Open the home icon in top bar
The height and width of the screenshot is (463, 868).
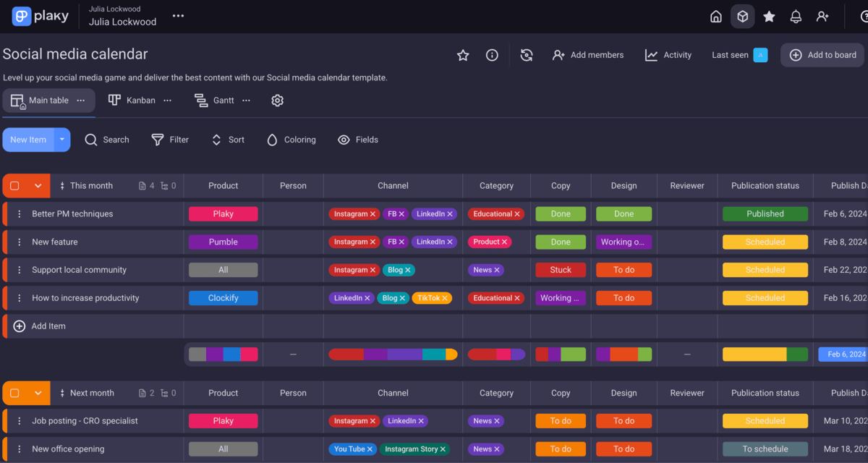pyautogui.click(x=715, y=17)
